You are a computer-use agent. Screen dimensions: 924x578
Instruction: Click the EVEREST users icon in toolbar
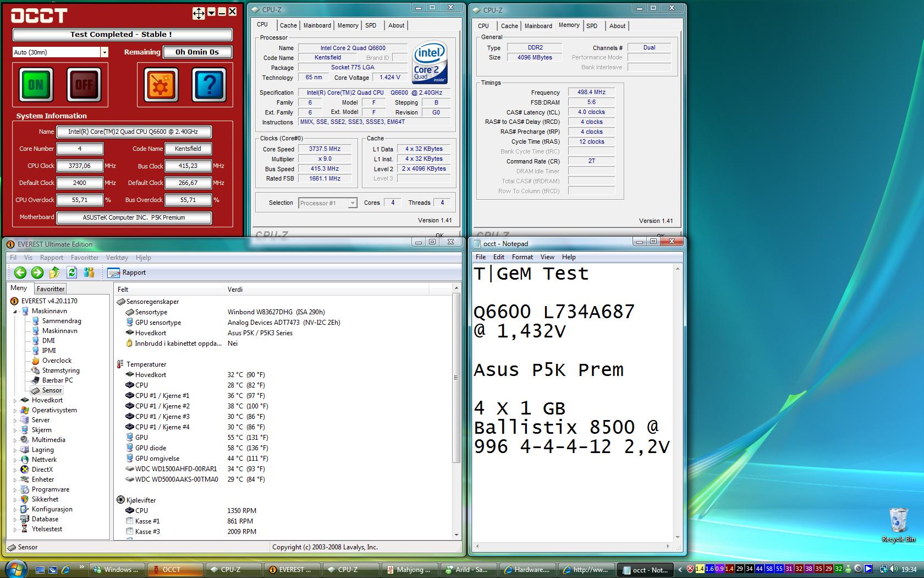89,272
